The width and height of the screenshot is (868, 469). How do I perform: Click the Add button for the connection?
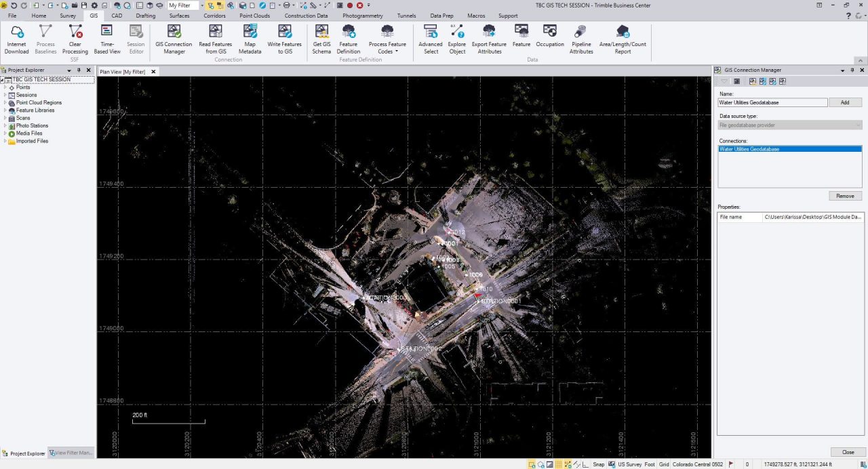845,102
